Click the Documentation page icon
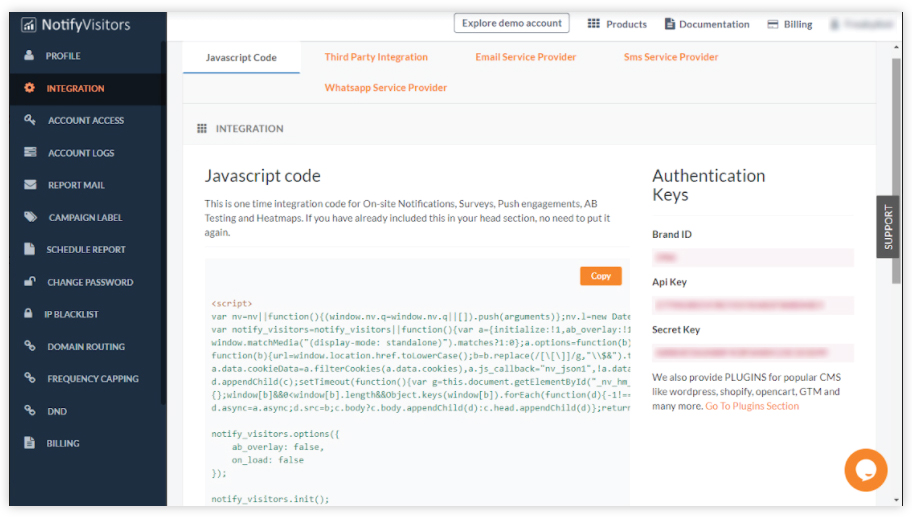 [x=669, y=24]
